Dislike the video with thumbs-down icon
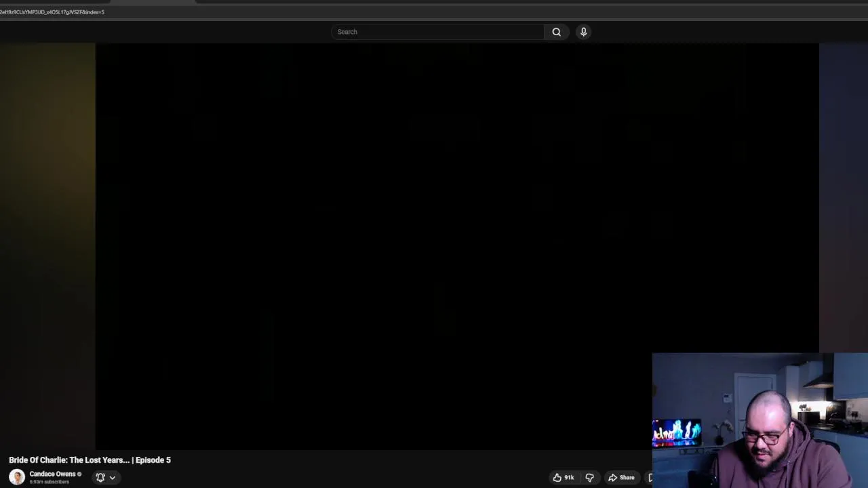868x488 pixels. [x=589, y=477]
